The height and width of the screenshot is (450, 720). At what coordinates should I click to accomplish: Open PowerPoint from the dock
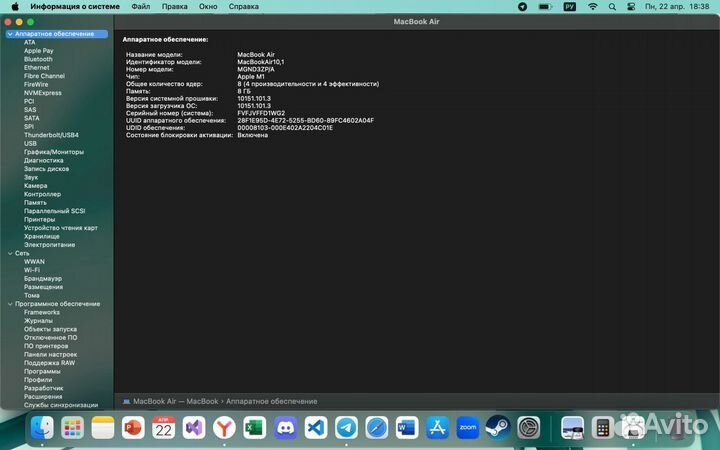[133, 428]
